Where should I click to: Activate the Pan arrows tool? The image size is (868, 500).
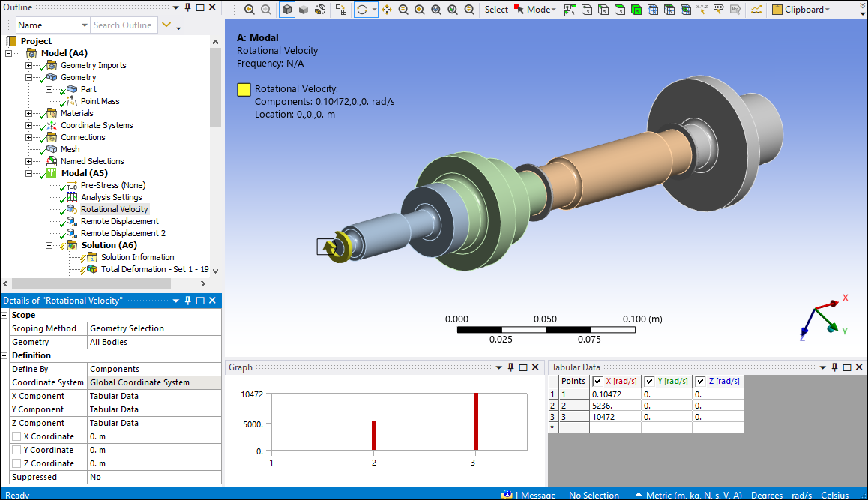[387, 10]
